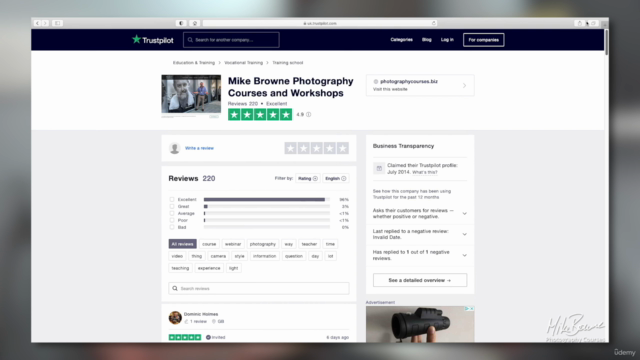
Task: Filter reviews by webinar tag
Action: coord(233,244)
